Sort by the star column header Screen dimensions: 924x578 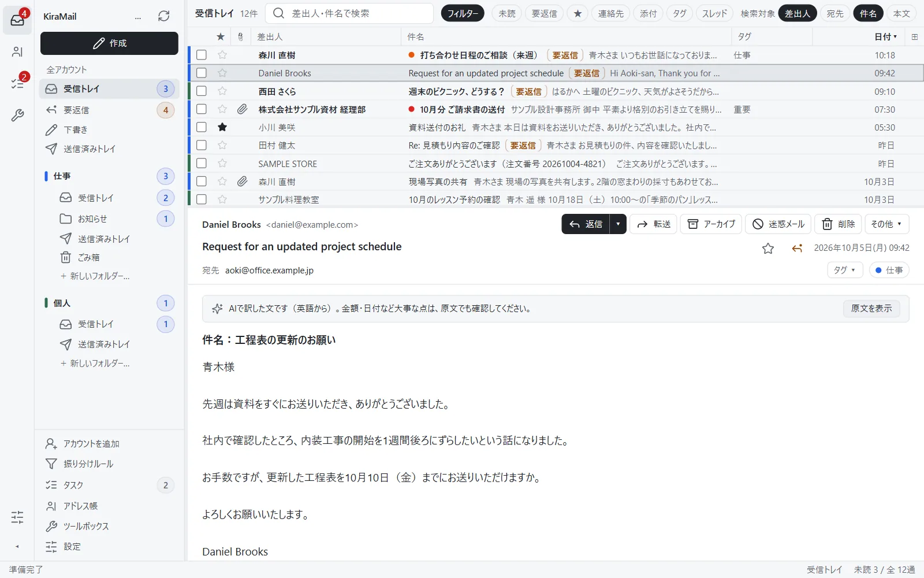tap(221, 36)
